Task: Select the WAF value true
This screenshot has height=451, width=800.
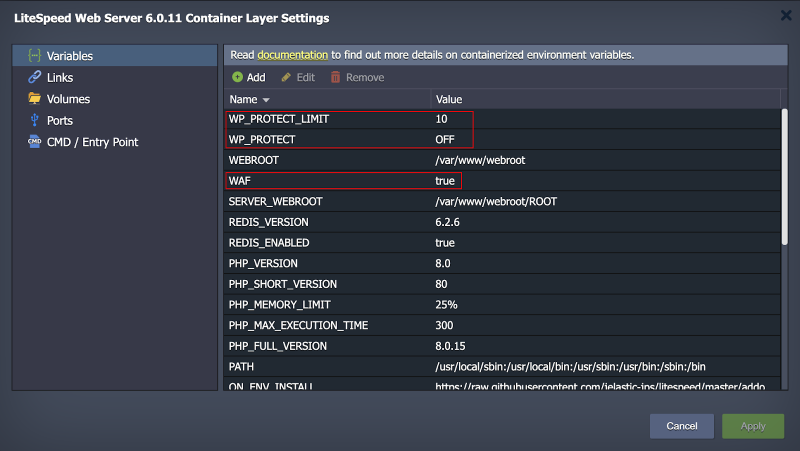Action: point(445,181)
